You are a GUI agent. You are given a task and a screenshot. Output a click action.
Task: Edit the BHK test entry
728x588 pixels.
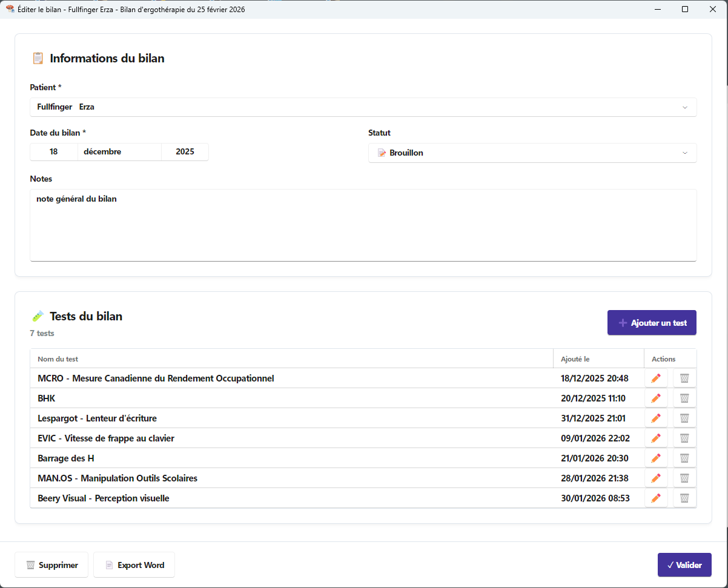[656, 398]
